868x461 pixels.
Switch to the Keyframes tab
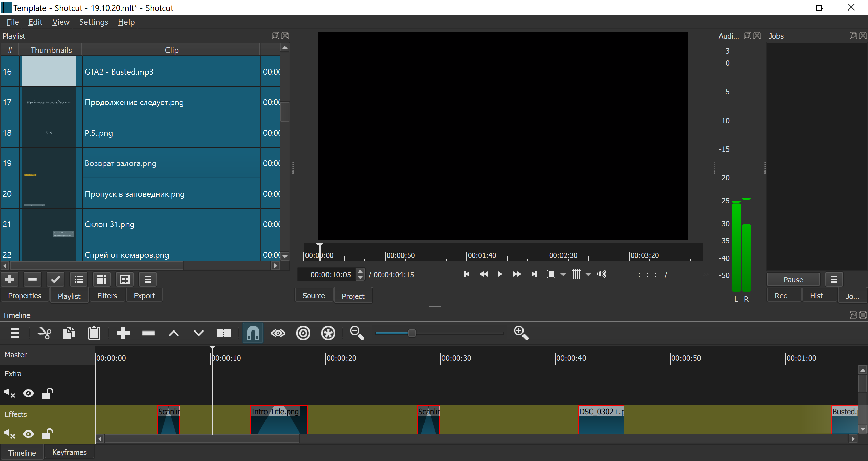point(70,452)
